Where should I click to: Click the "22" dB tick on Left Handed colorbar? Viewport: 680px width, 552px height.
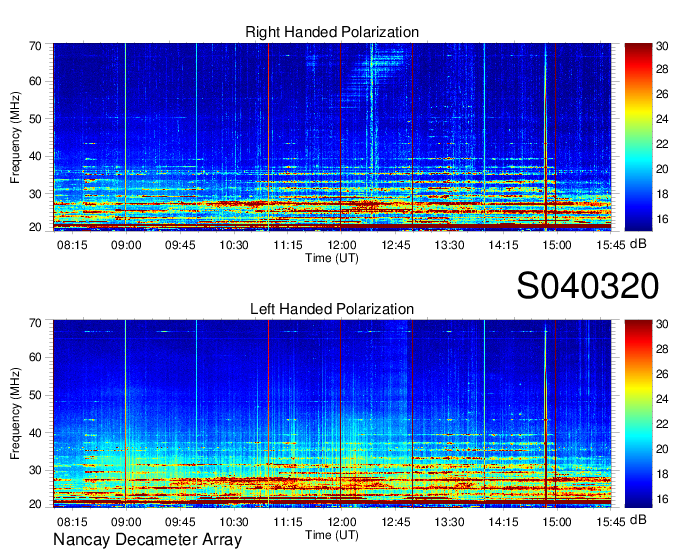662,424
